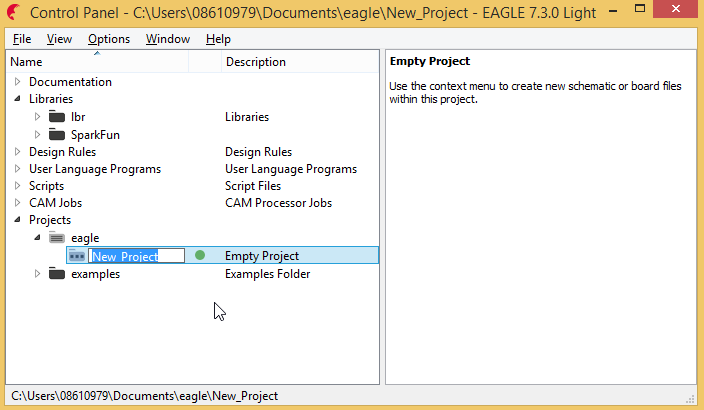Click the eagle project folder icon
The image size is (704, 410).
[x=56, y=237]
